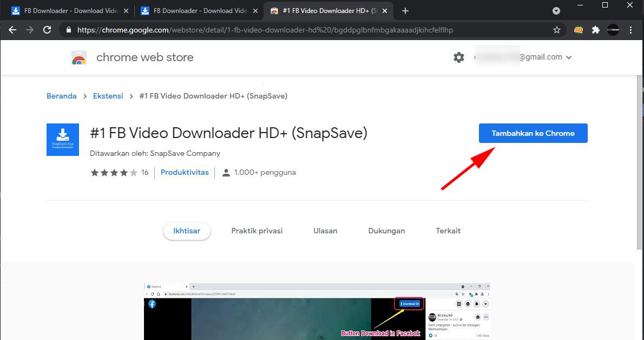This screenshot has height=340, width=644.
Task: Click the chrome web store title text
Action: tap(144, 57)
